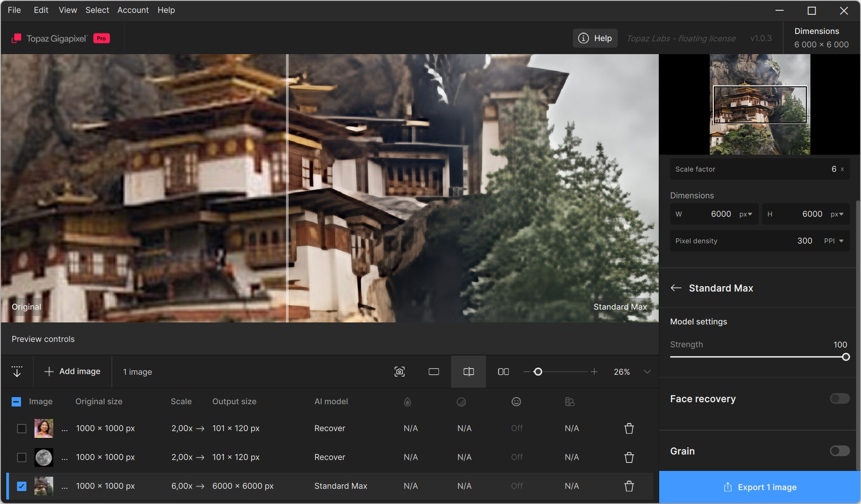This screenshot has height=504, width=861.
Task: Turn on the Grain toggle
Action: 839,451
